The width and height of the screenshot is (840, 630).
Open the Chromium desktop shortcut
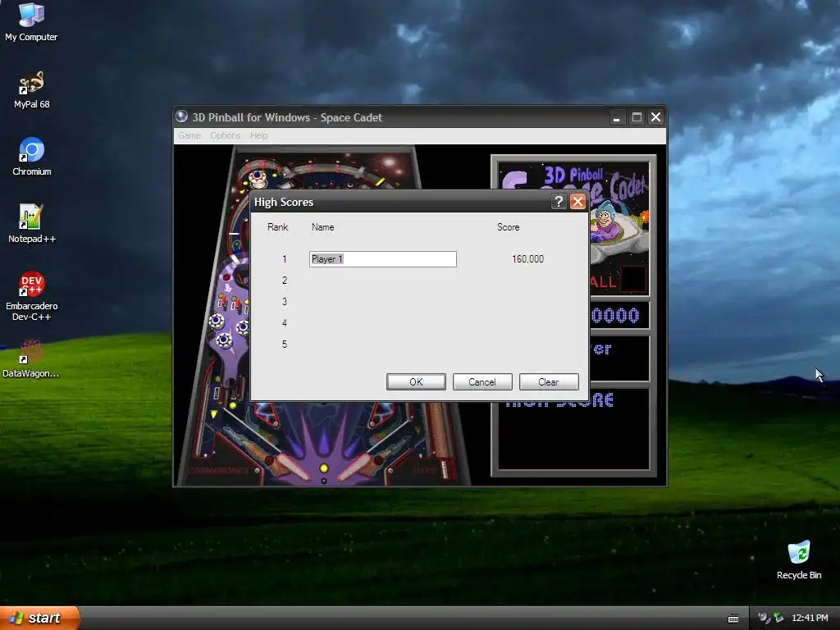31,157
